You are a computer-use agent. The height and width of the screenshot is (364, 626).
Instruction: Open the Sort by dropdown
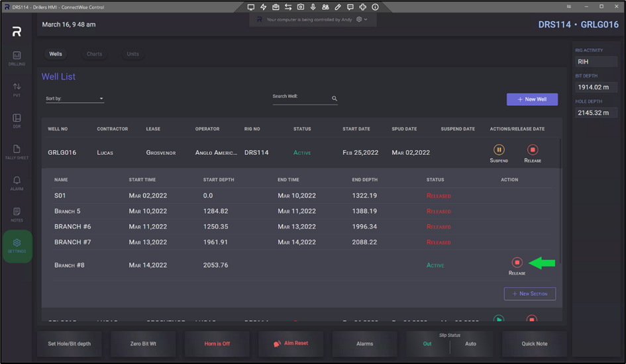[75, 99]
